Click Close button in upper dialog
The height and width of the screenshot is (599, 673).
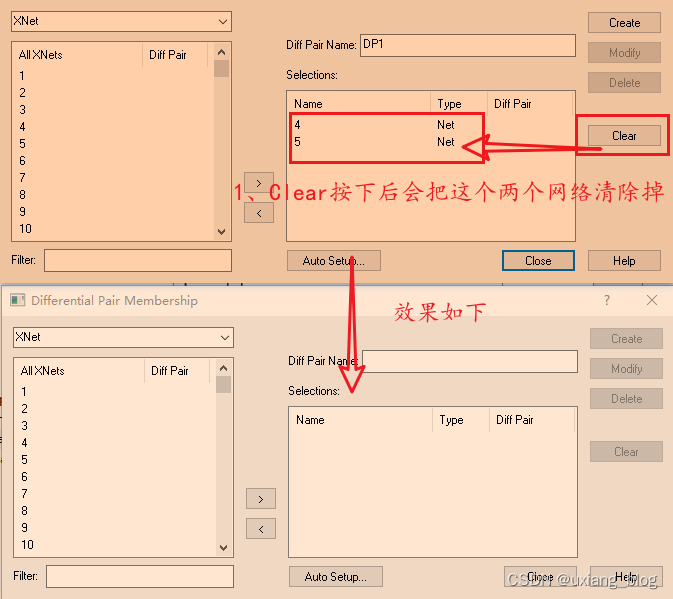click(x=538, y=260)
